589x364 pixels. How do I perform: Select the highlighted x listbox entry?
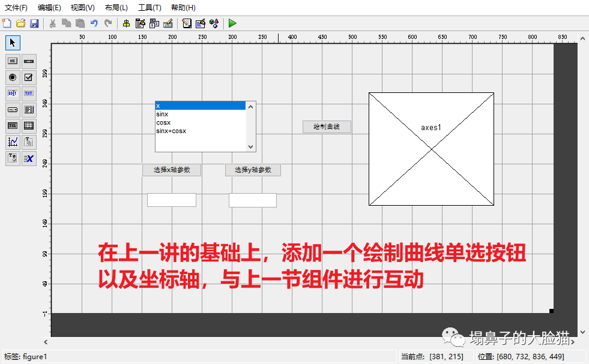coord(201,106)
